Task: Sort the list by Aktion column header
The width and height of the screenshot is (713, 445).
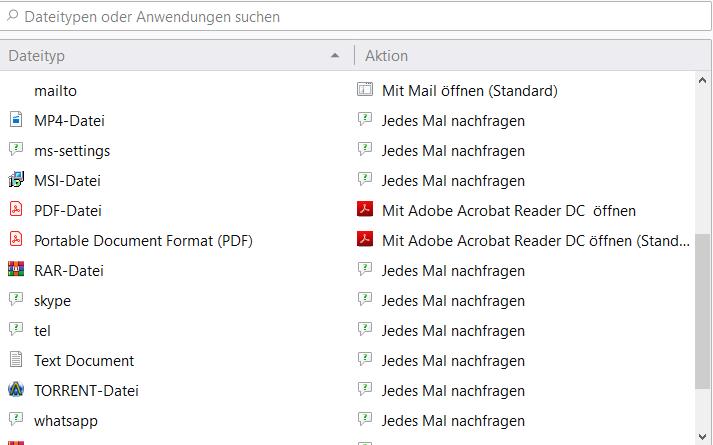Action: coord(520,56)
